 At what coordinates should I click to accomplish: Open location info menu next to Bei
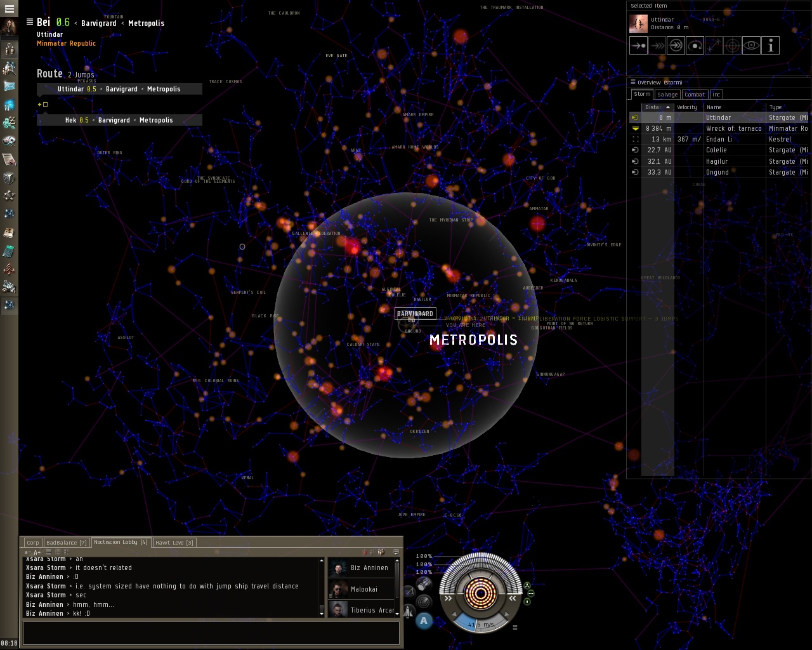point(29,22)
